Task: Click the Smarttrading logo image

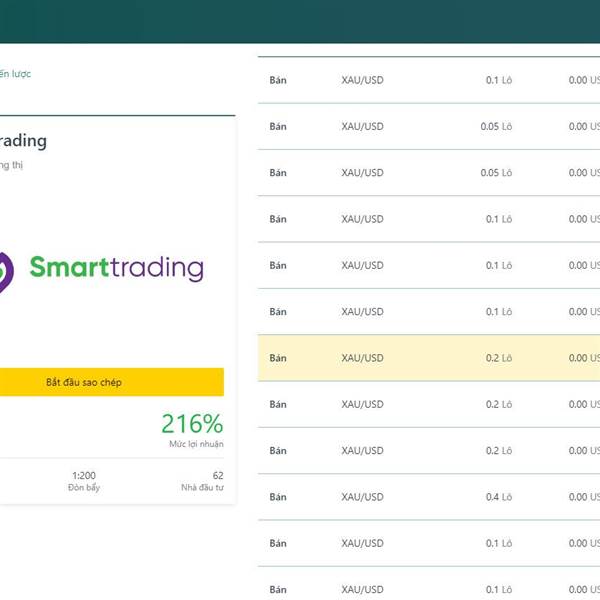Action: pos(101,271)
